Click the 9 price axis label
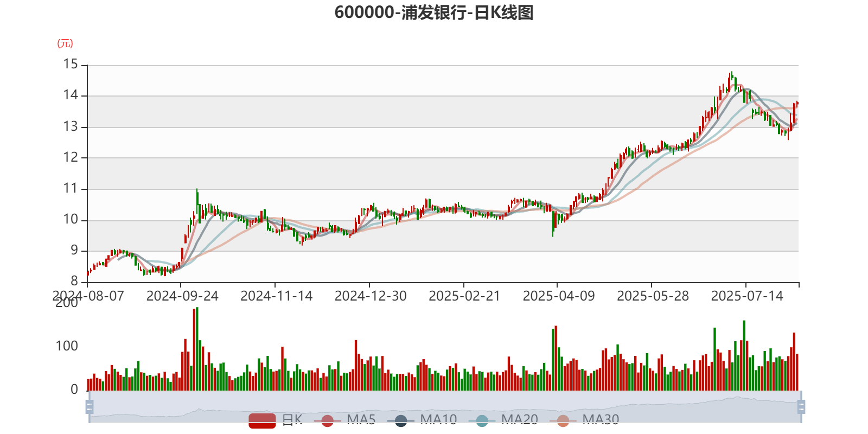Screen dimensions: 868x434 [74, 251]
